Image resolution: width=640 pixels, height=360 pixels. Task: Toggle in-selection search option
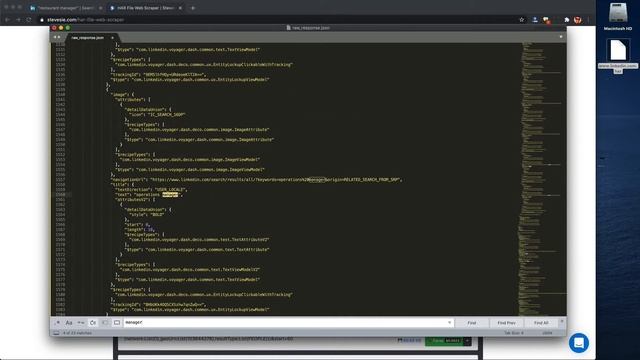(105, 322)
